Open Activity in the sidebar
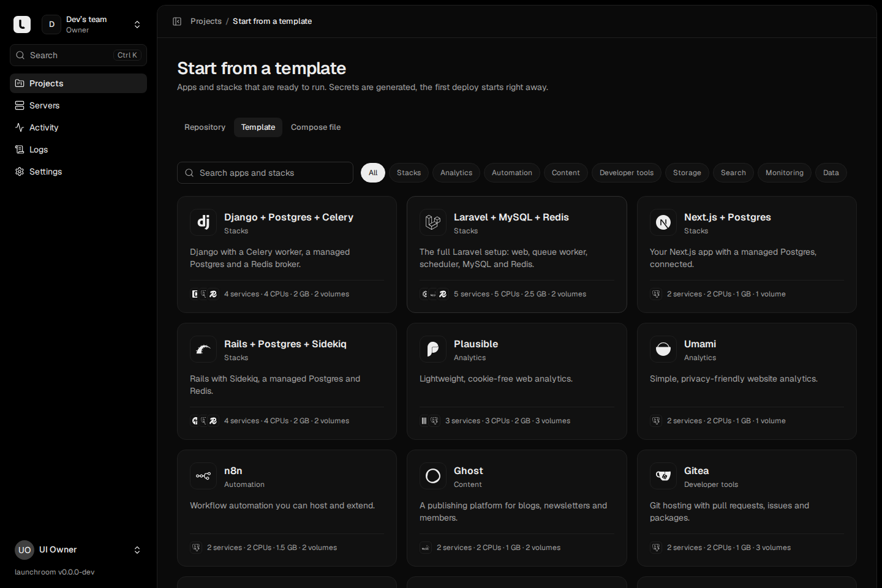The height and width of the screenshot is (588, 882). pyautogui.click(x=78, y=127)
